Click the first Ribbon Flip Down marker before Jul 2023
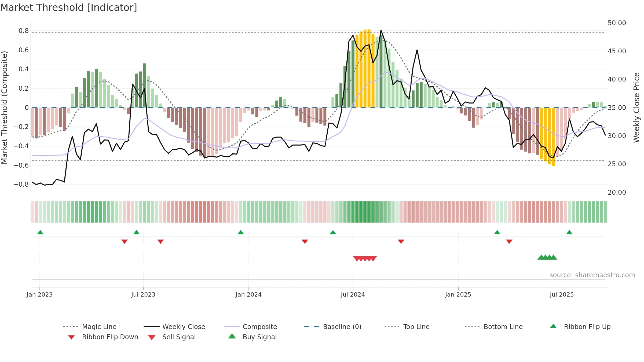644x362 pixels. click(x=125, y=242)
